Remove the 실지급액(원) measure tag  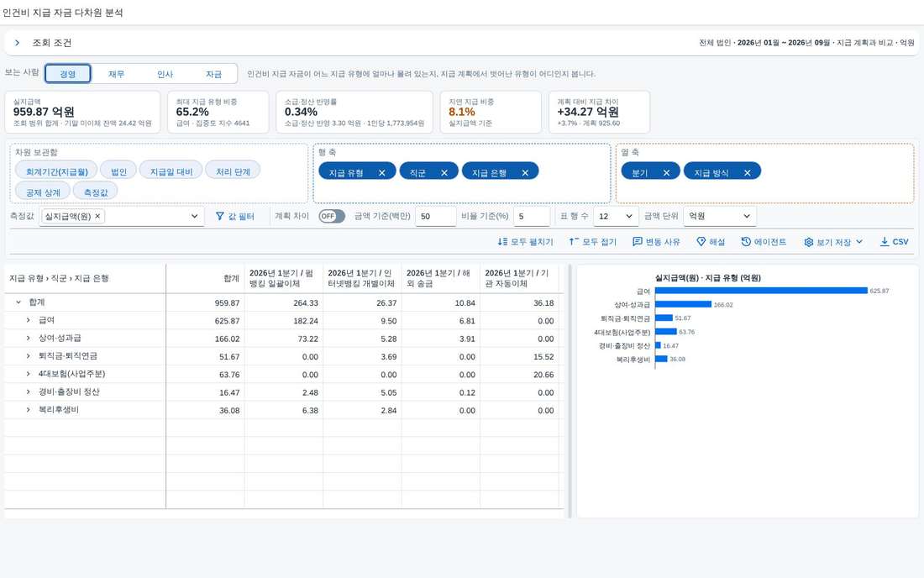click(97, 216)
